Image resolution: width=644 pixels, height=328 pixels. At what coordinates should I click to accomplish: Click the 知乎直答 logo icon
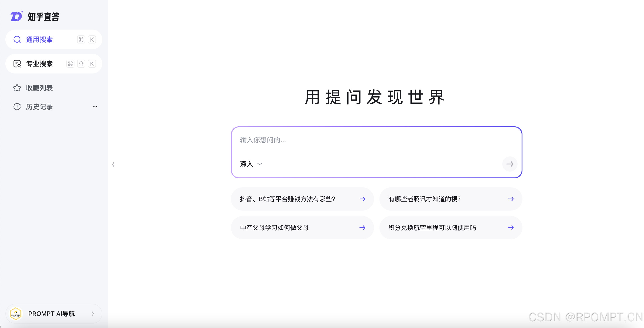coord(17,17)
